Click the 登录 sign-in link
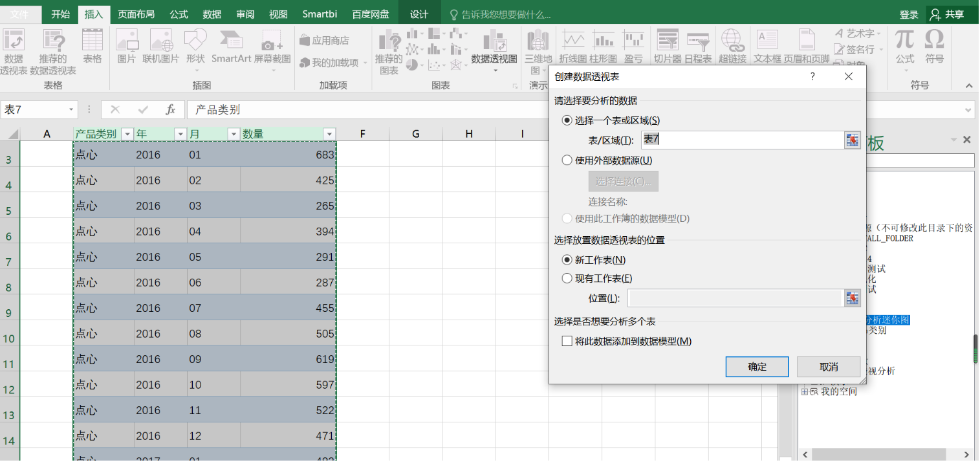 point(909,14)
